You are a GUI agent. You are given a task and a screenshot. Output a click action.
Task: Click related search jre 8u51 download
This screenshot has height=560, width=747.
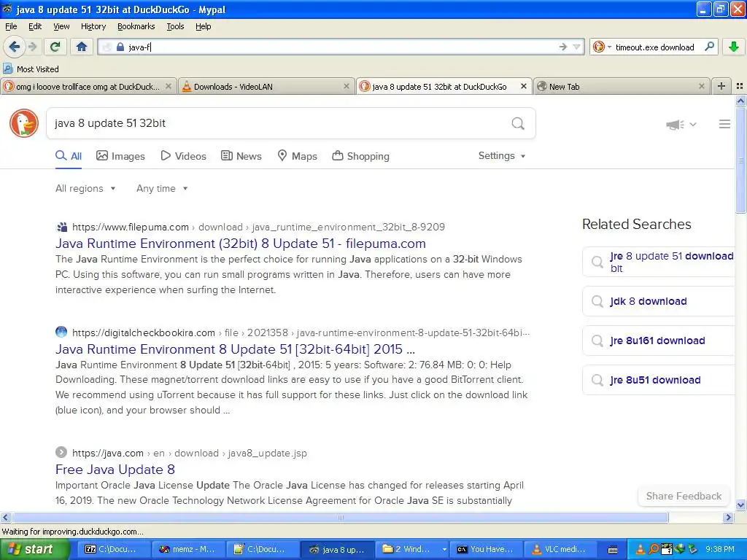coord(659,380)
